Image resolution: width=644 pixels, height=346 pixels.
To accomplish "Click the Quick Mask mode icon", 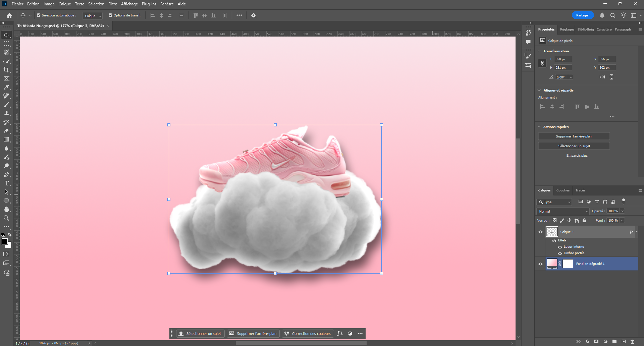I will click(x=6, y=254).
